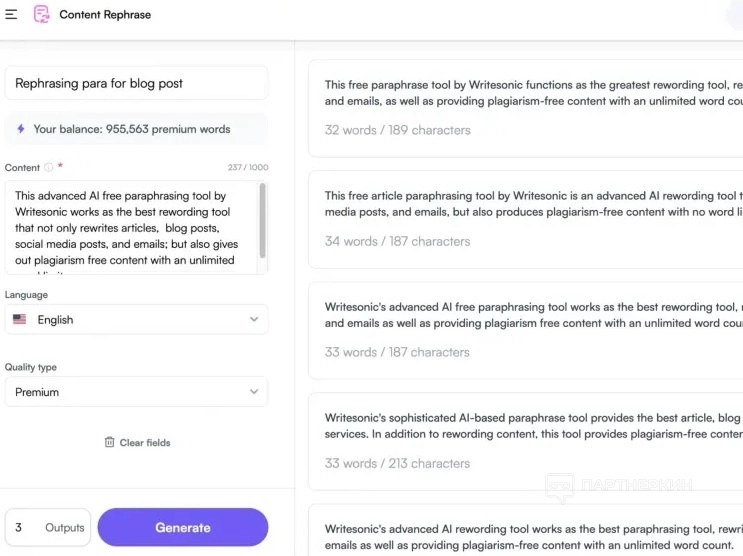Click the lightning bolt balance icon
This screenshot has height=556, width=743.
pos(21,129)
